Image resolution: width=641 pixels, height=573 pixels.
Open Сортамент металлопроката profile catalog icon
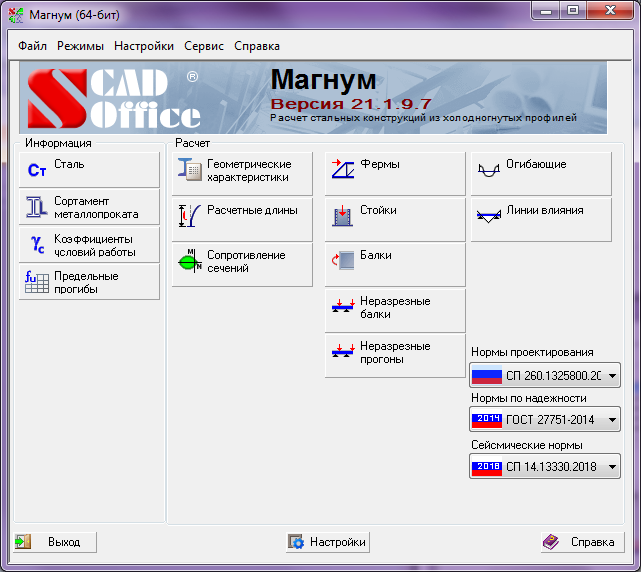[36, 207]
